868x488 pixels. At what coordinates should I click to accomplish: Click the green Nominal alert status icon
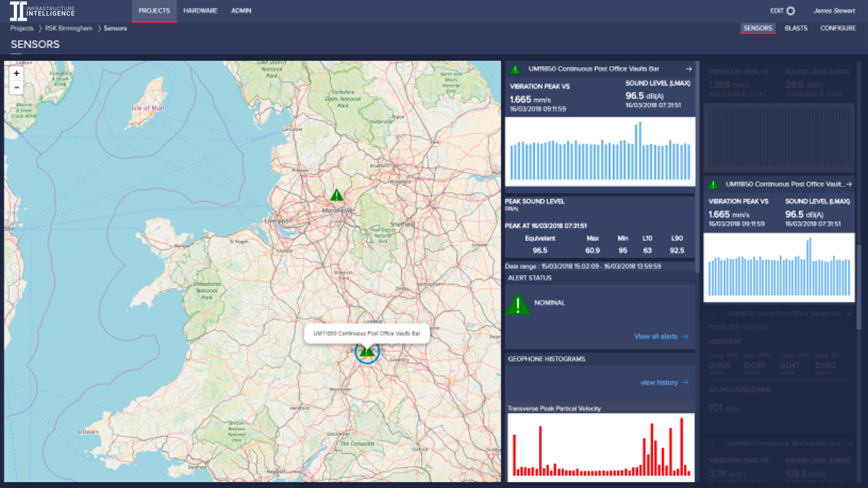pos(518,304)
